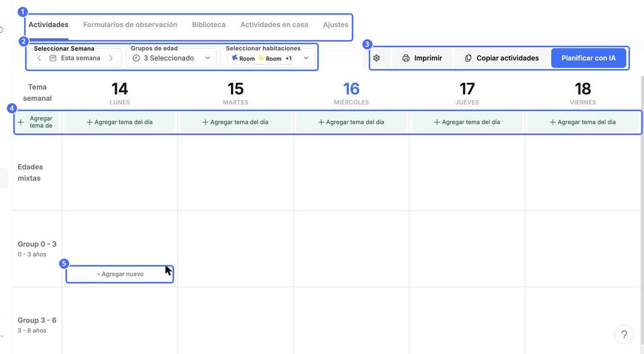This screenshot has width=644, height=354.
Task: Click Planificar con IA button
Action: tap(589, 58)
